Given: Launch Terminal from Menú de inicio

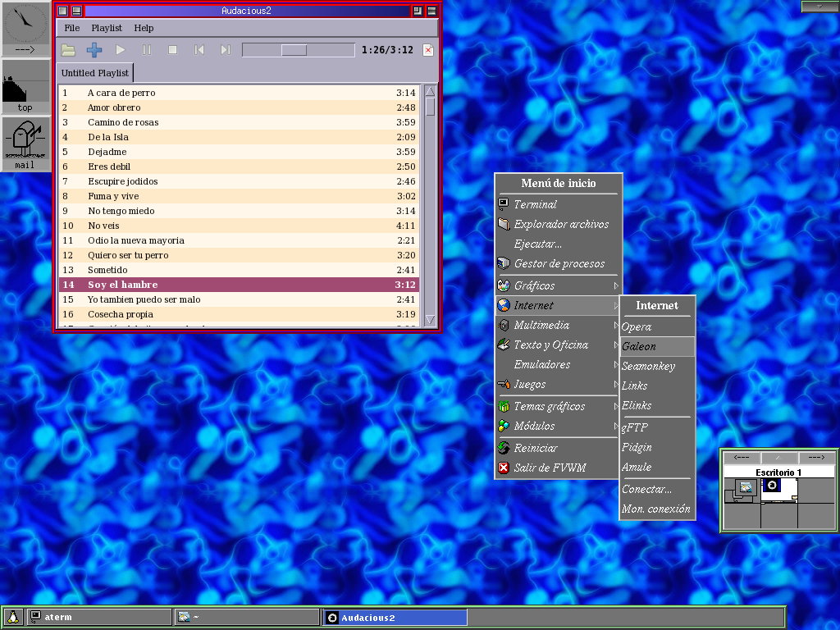Looking at the screenshot, I should click(557, 204).
